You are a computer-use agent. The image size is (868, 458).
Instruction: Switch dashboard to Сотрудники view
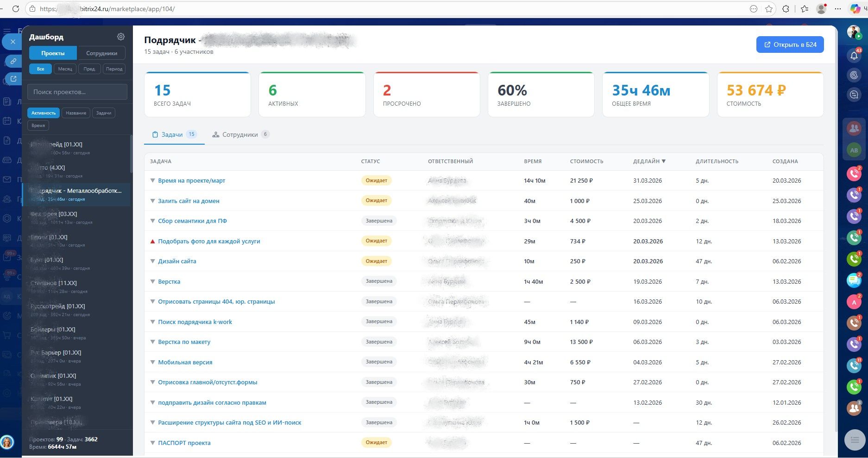click(x=101, y=53)
